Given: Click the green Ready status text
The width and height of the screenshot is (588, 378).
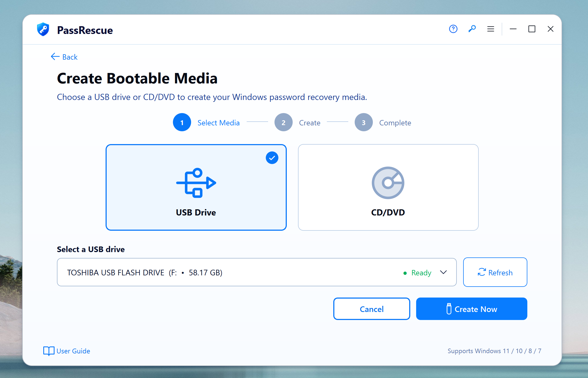Looking at the screenshot, I should click(421, 273).
